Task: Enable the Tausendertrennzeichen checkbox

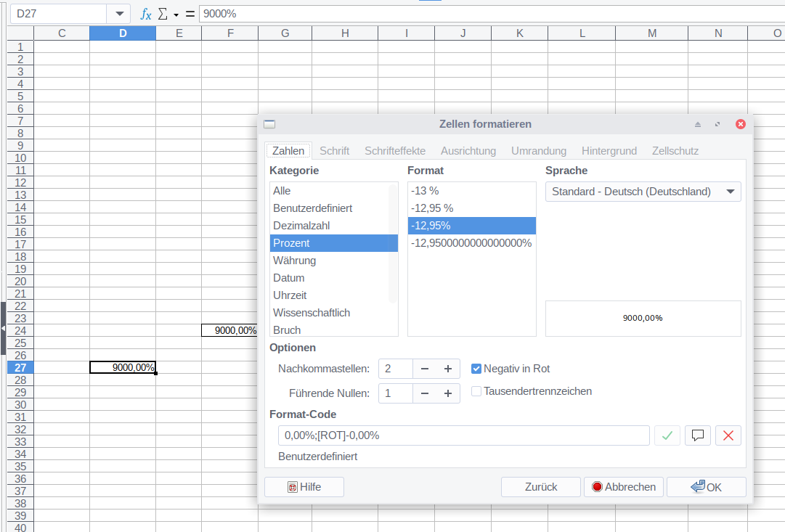Action: [476, 391]
